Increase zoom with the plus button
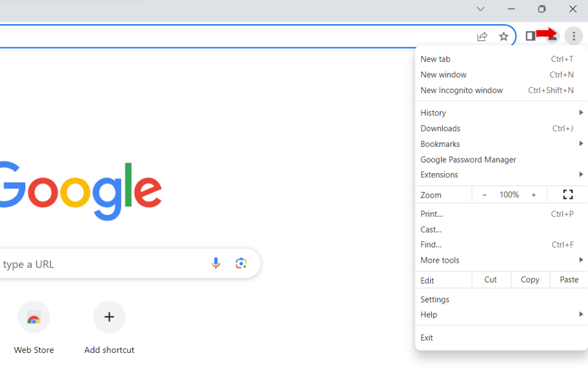Screen dimensions: 588x369 point(533,195)
